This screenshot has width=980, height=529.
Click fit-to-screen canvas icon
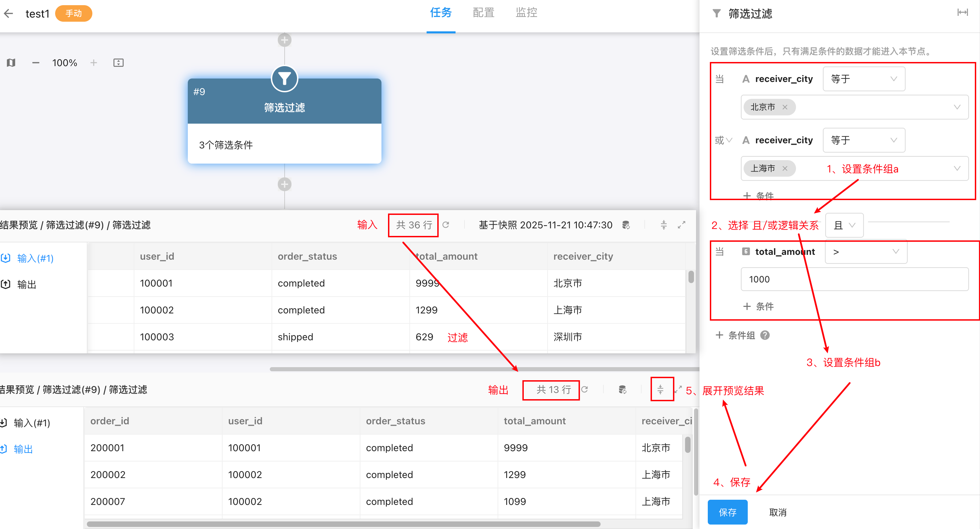tap(118, 63)
